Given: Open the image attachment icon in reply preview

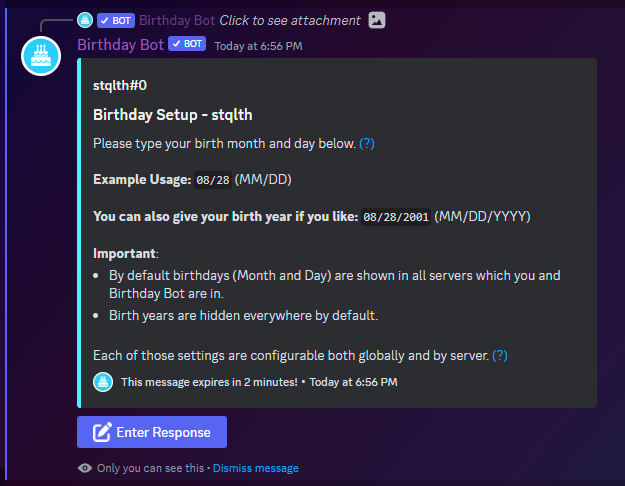Looking at the screenshot, I should coord(377,20).
